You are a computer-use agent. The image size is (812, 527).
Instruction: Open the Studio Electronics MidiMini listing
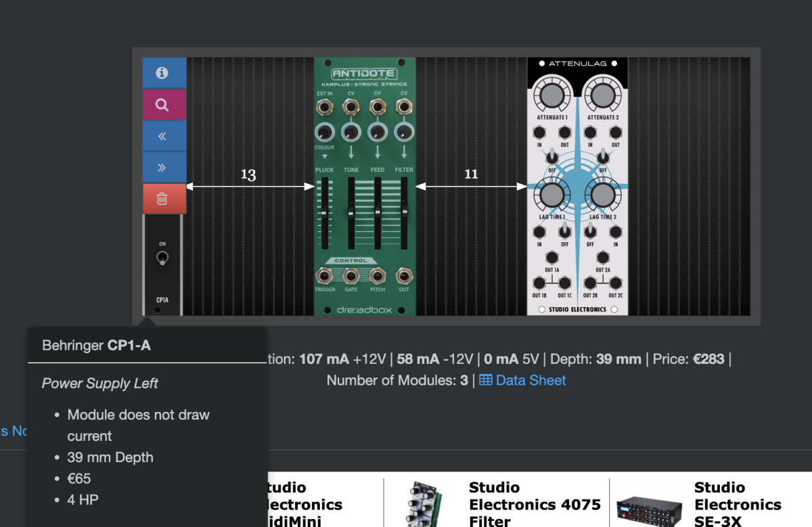point(305,504)
